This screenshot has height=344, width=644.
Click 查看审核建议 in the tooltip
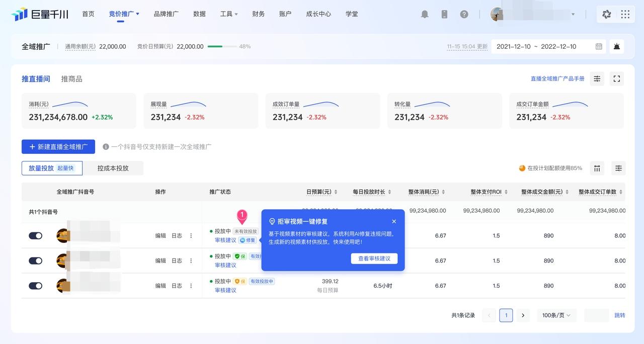click(x=374, y=259)
